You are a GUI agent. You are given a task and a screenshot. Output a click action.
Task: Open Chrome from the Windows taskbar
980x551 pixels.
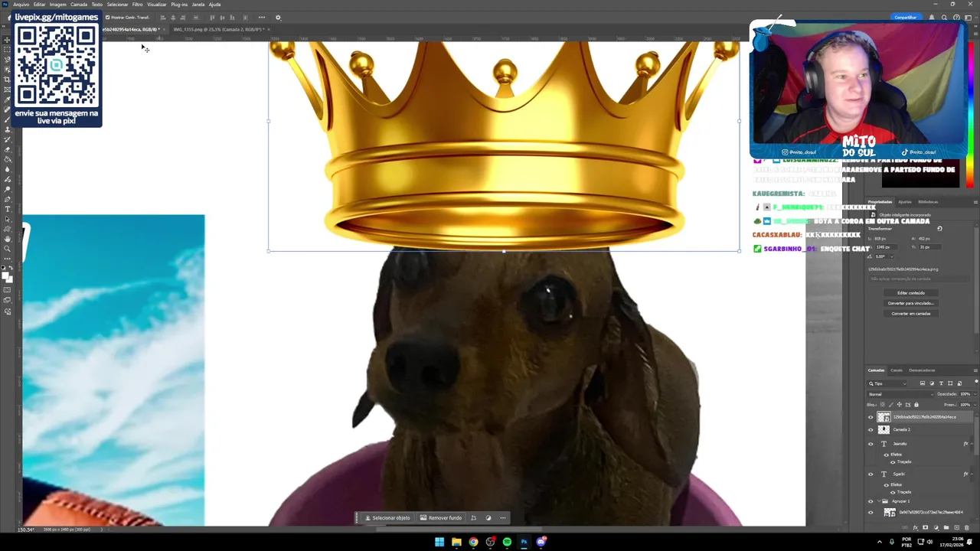473,542
